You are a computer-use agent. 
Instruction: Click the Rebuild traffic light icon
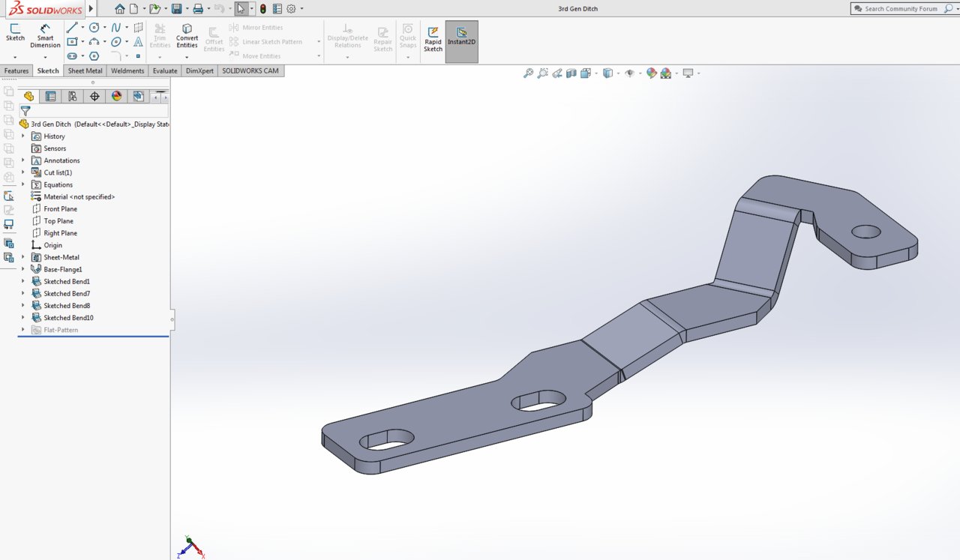coord(263,9)
